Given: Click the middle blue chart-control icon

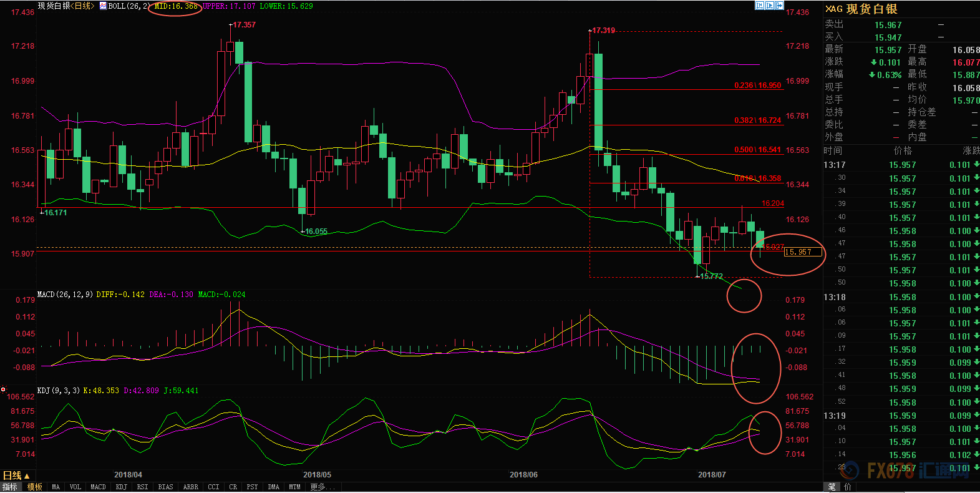Looking at the screenshot, I should (x=769, y=6).
